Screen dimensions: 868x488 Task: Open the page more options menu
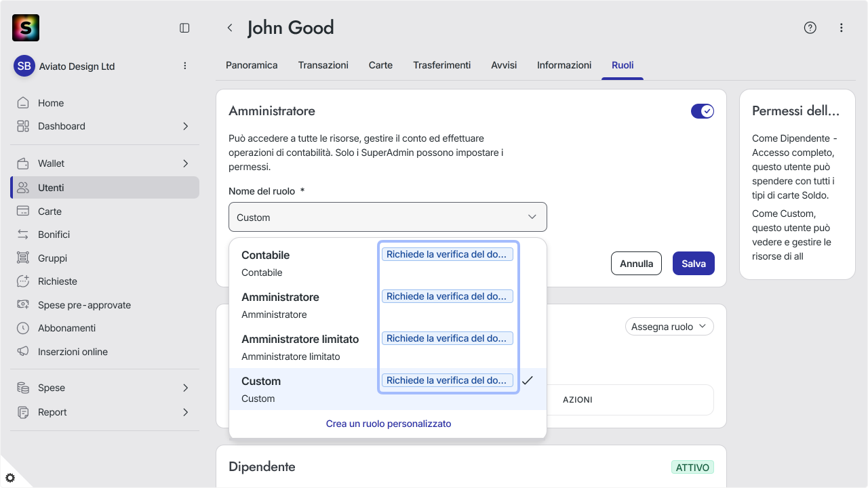pyautogui.click(x=842, y=28)
